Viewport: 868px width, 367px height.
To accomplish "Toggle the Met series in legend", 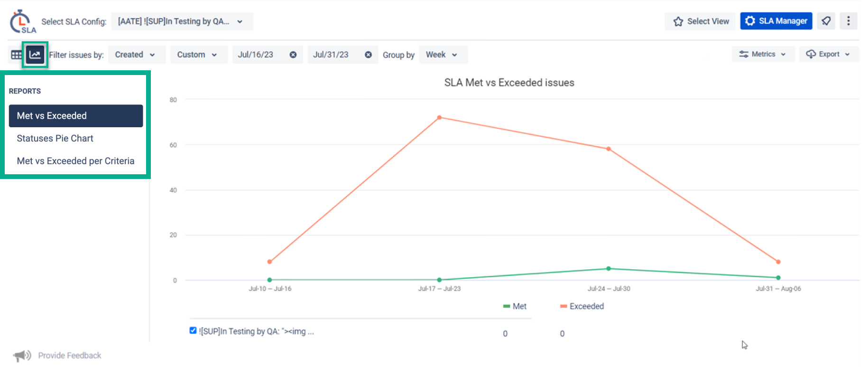I will point(515,306).
